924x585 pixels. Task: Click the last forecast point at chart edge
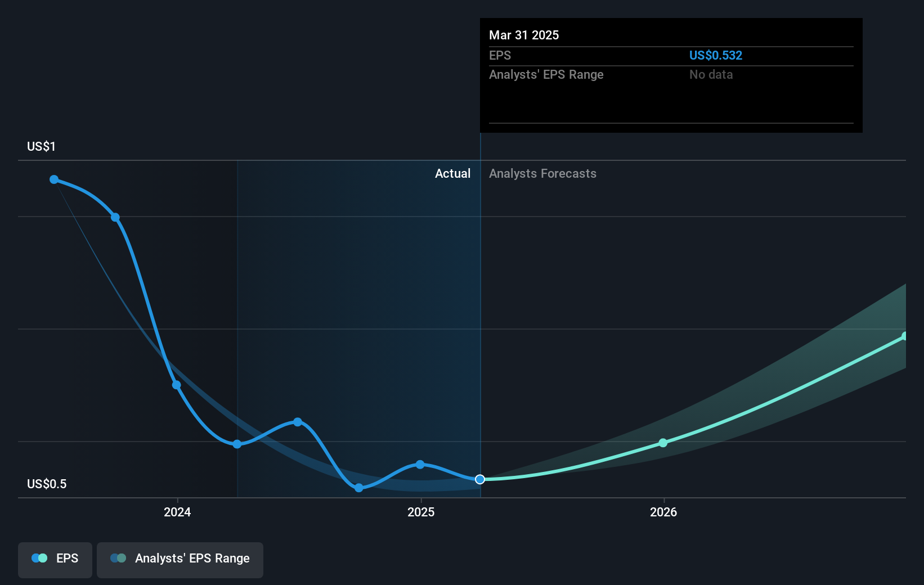point(905,336)
